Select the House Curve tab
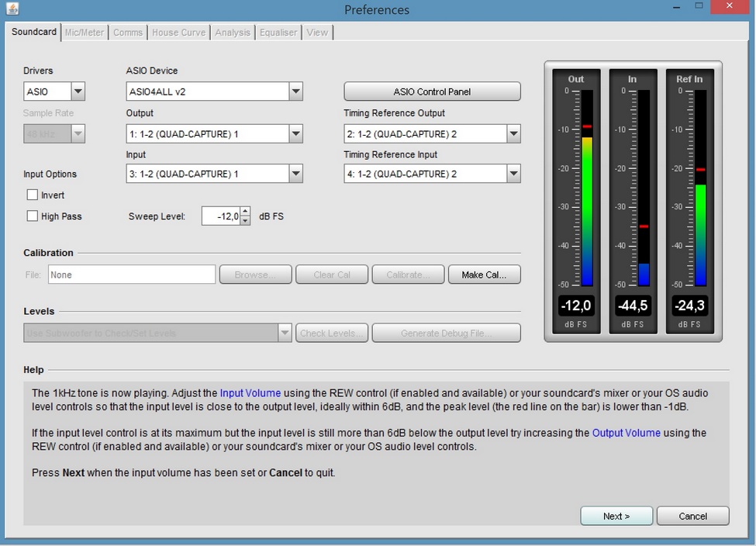Viewport: 756px width, 546px height. [179, 33]
